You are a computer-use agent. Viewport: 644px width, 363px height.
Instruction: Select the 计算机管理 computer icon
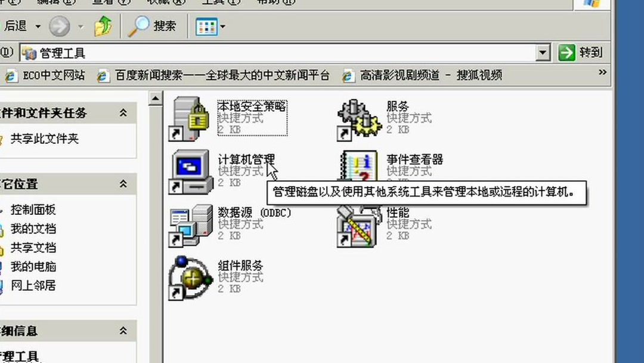[191, 172]
